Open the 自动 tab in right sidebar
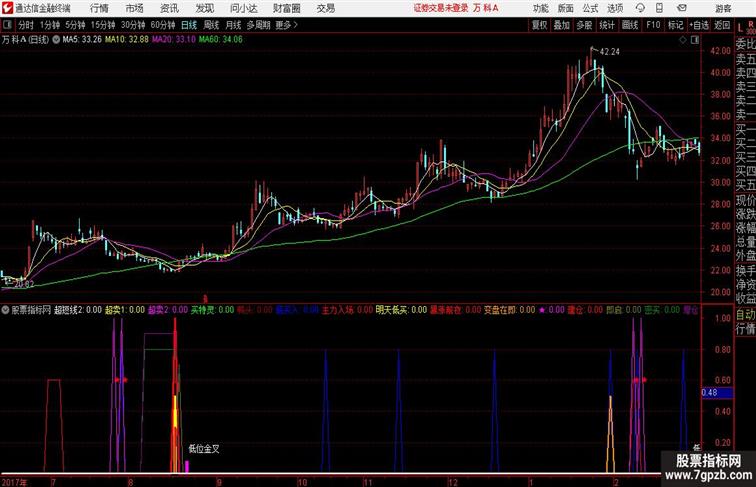The image size is (756, 487). tap(745, 314)
